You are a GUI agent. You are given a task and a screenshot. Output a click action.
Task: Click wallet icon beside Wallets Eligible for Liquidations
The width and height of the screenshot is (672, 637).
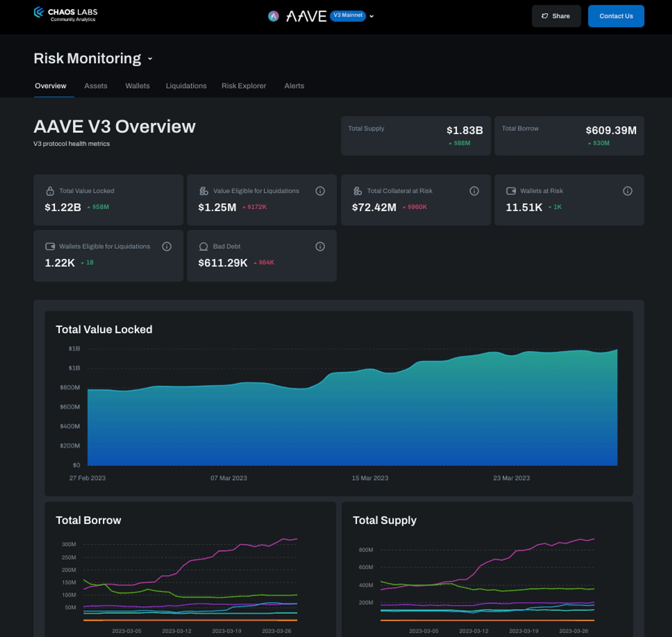[x=50, y=247]
